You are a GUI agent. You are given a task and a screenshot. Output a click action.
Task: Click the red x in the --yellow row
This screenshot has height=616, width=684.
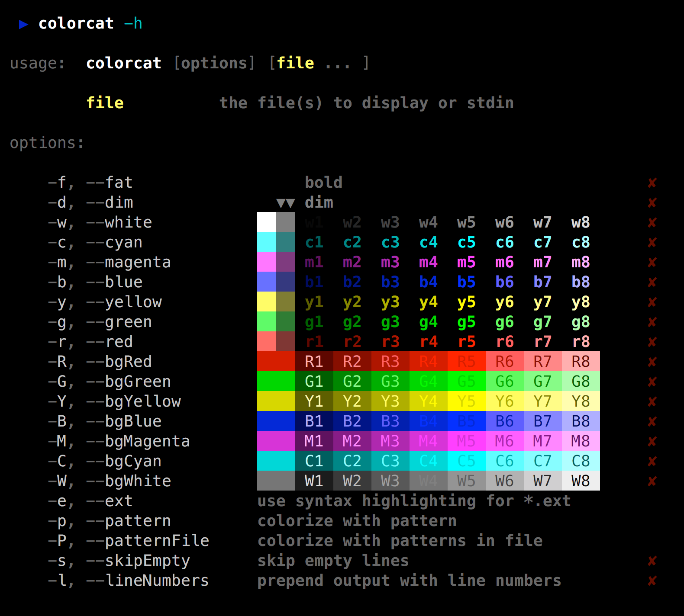pyautogui.click(x=652, y=302)
